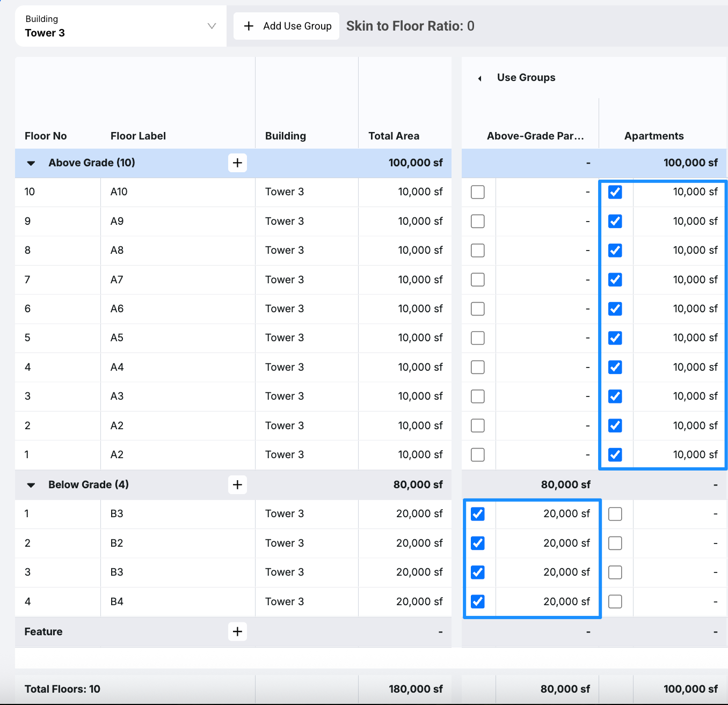Collapse the Above Grade (10) section
The image size is (728, 705).
tap(31, 163)
